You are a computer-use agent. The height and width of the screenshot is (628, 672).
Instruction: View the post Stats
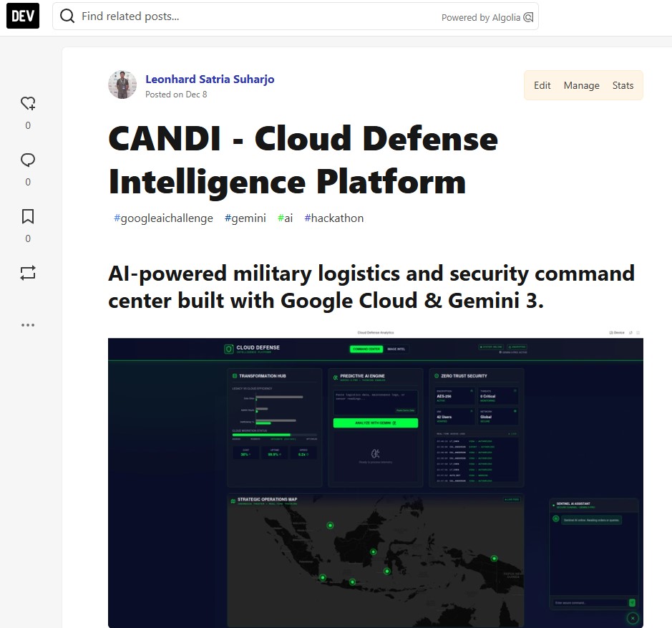[623, 85]
